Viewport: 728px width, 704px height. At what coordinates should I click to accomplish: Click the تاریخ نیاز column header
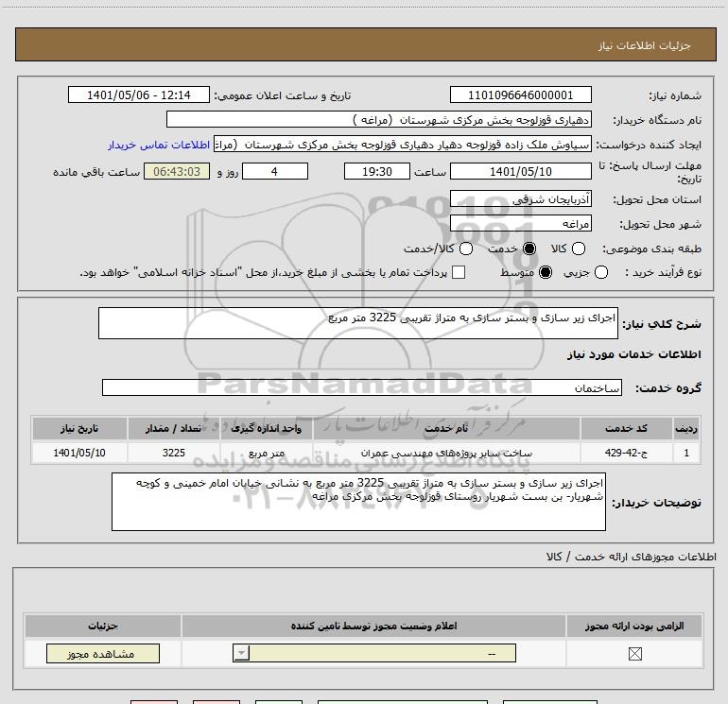(x=79, y=428)
